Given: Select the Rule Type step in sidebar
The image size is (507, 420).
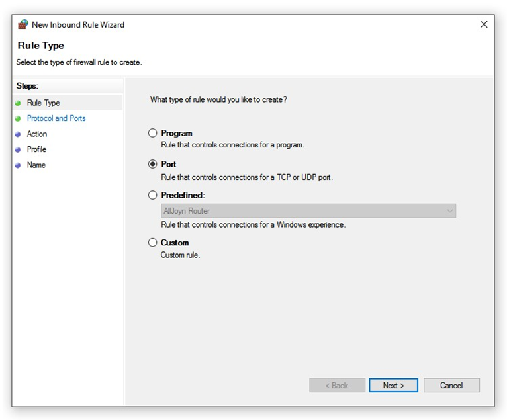Looking at the screenshot, I should [43, 103].
